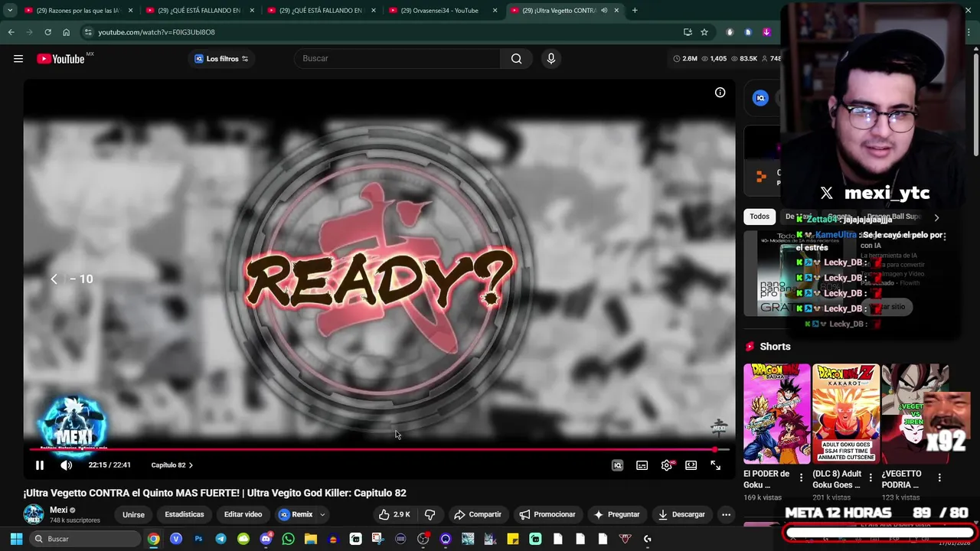
Task: Close the Orvasensei34 tab
Action: (x=495, y=11)
